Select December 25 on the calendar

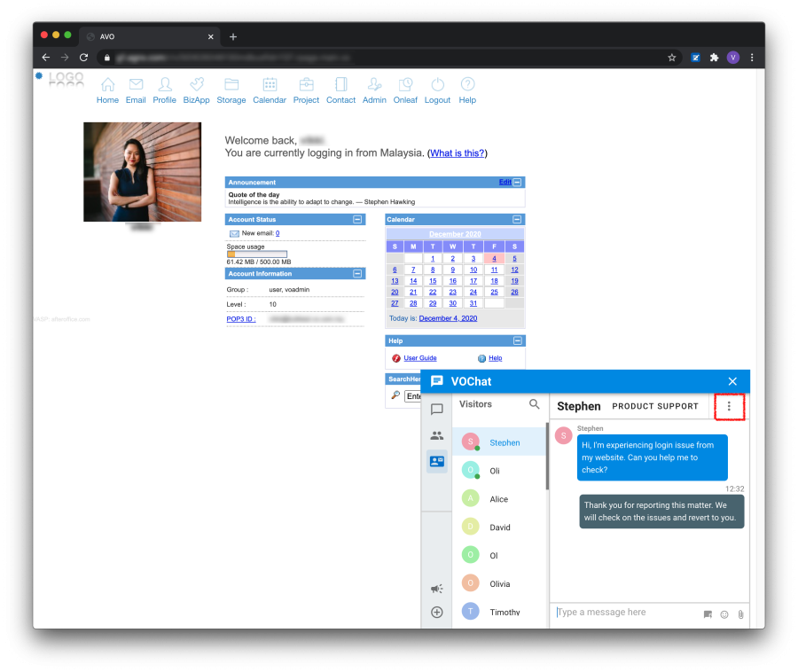click(x=494, y=292)
